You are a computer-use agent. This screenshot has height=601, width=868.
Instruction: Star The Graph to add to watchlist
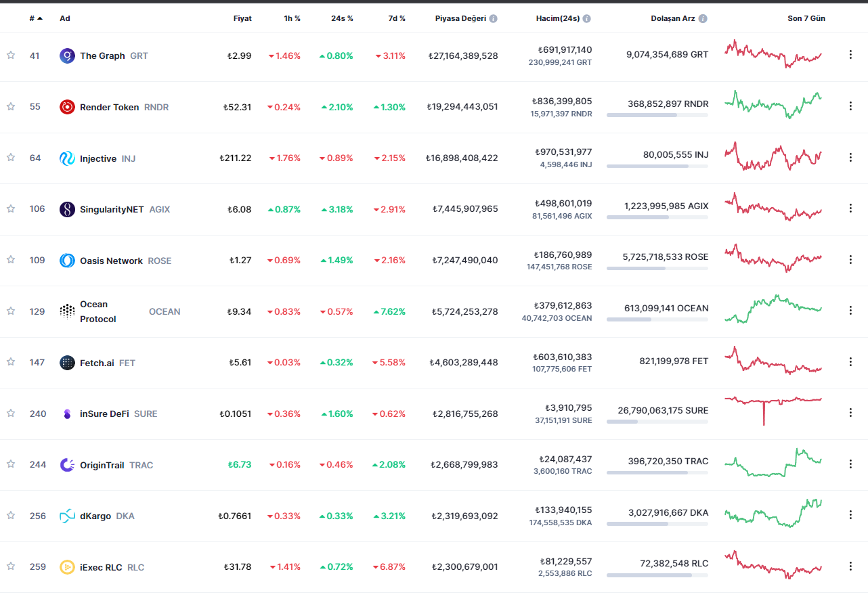click(x=11, y=55)
